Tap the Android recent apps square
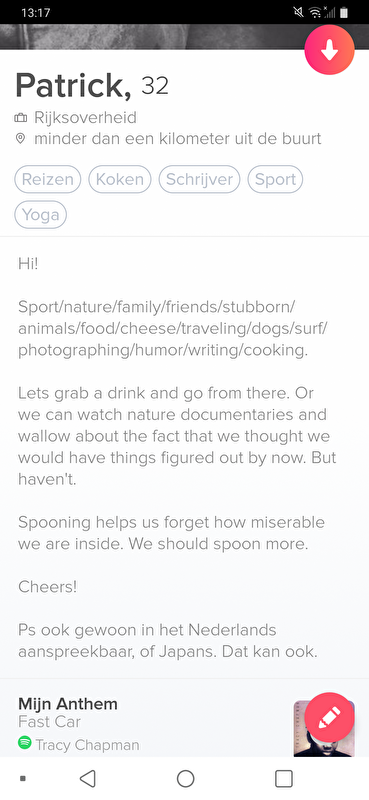The height and width of the screenshot is (800, 369). [x=284, y=779]
